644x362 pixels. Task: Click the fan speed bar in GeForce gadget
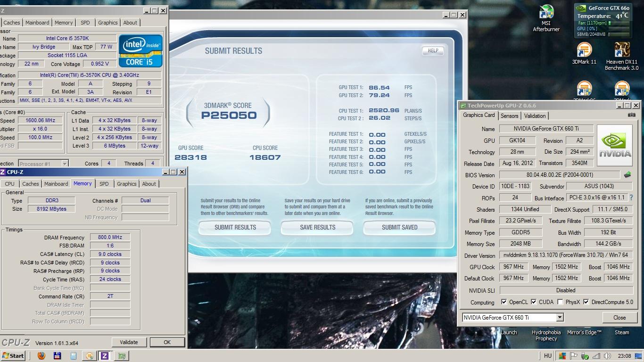point(619,23)
